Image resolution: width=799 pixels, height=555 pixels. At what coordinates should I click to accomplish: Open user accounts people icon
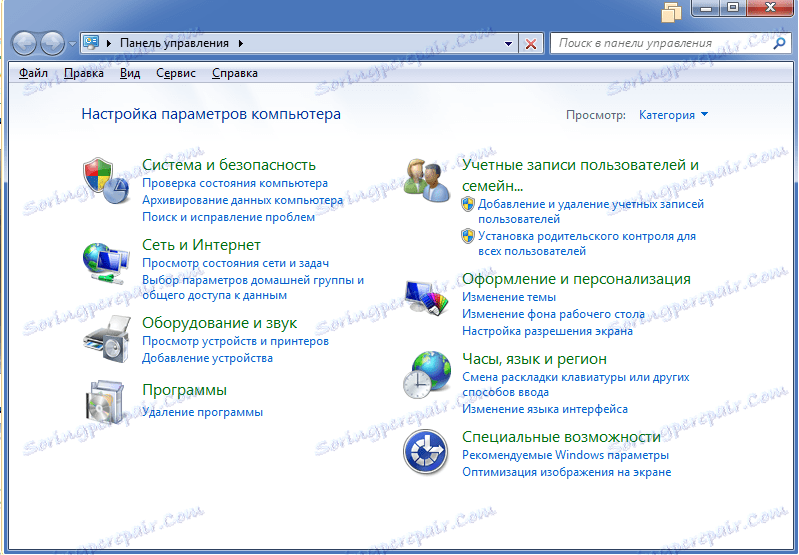427,180
